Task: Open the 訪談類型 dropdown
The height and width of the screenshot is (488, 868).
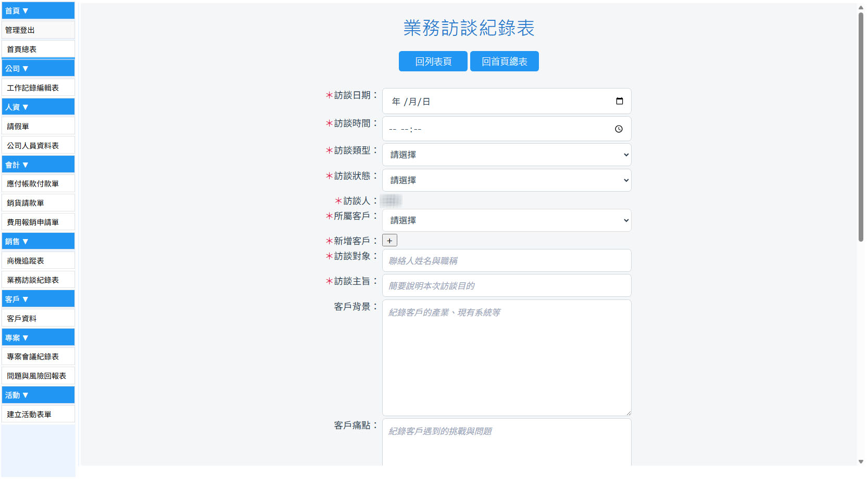Action: click(x=507, y=155)
